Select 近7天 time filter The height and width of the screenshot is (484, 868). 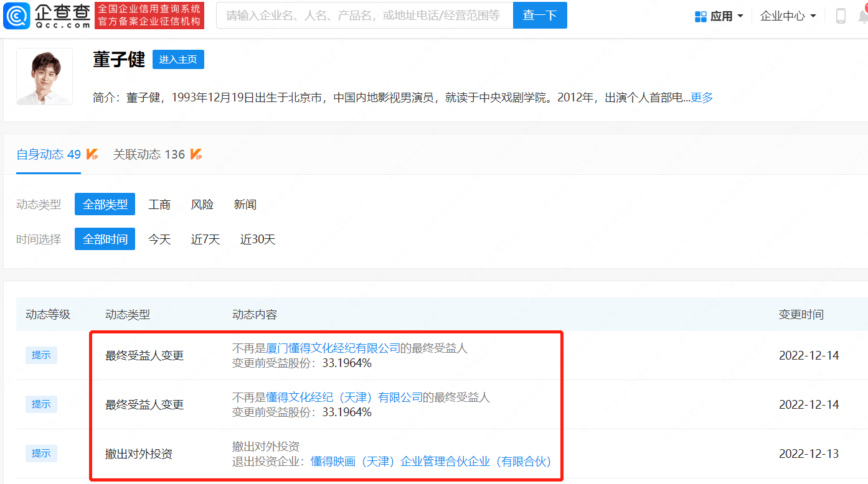(205, 239)
